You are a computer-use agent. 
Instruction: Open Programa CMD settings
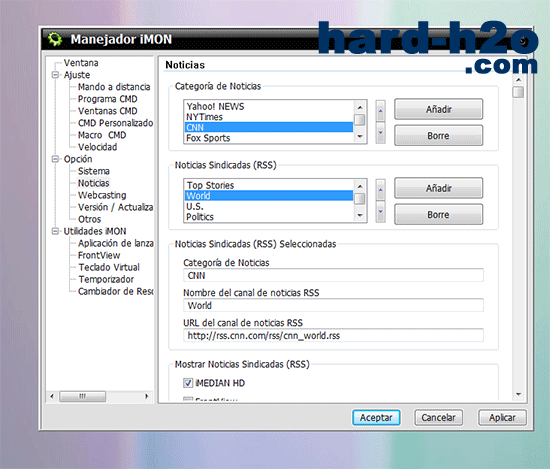tap(107, 99)
